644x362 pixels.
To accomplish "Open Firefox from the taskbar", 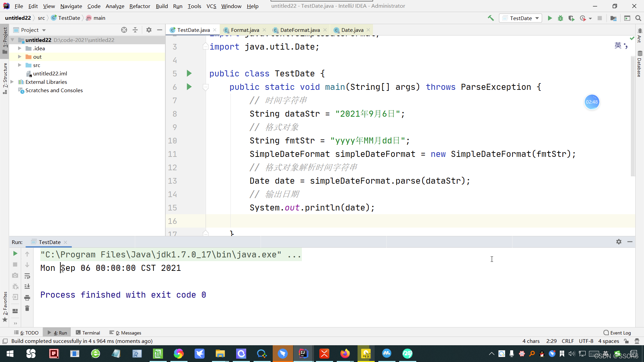I will [x=345, y=354].
